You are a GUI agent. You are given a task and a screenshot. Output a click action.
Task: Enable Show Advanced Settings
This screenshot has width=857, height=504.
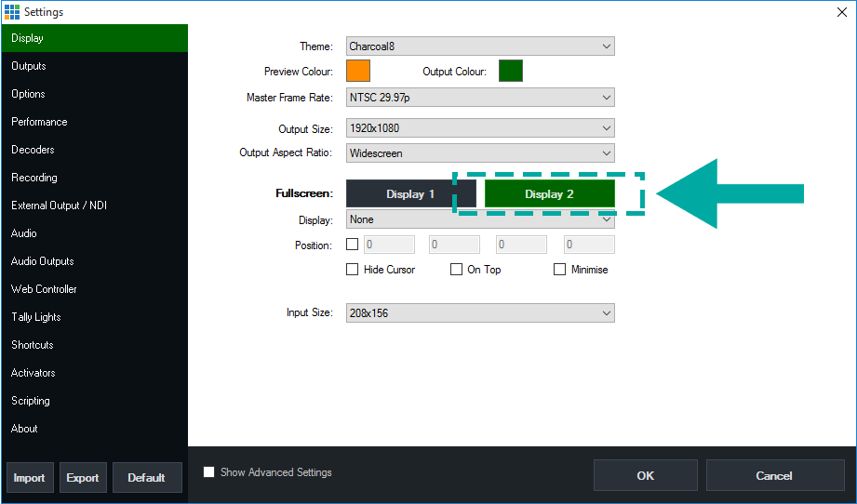pos(209,472)
